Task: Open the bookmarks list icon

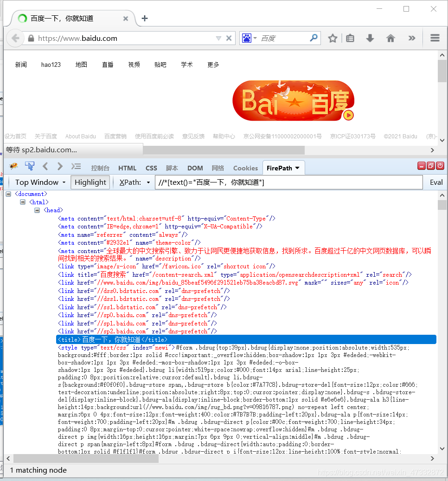Action: click(x=350, y=39)
